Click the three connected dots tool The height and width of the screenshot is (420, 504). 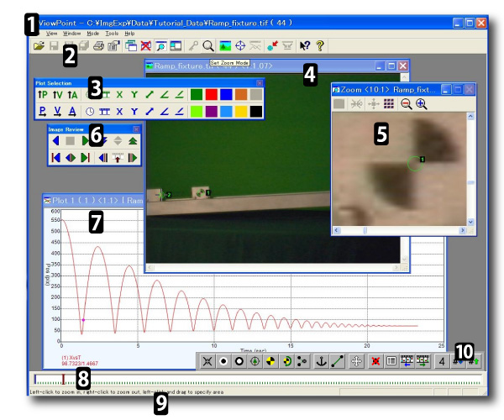point(302,361)
